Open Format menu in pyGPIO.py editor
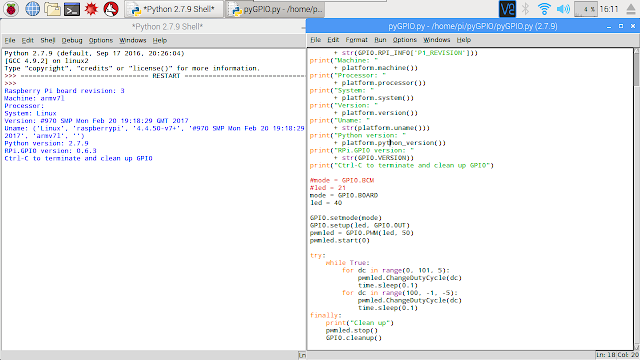 [x=356, y=40]
